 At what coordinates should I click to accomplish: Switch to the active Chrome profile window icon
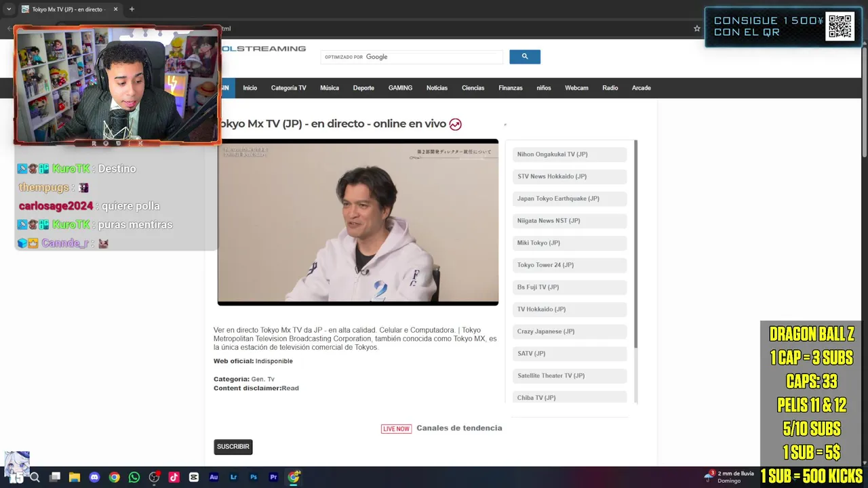click(x=294, y=477)
